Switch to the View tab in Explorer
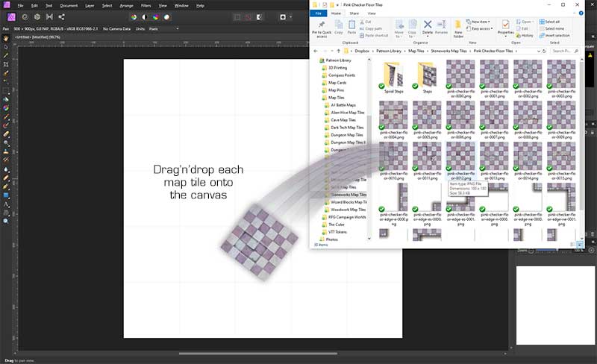 pos(372,13)
